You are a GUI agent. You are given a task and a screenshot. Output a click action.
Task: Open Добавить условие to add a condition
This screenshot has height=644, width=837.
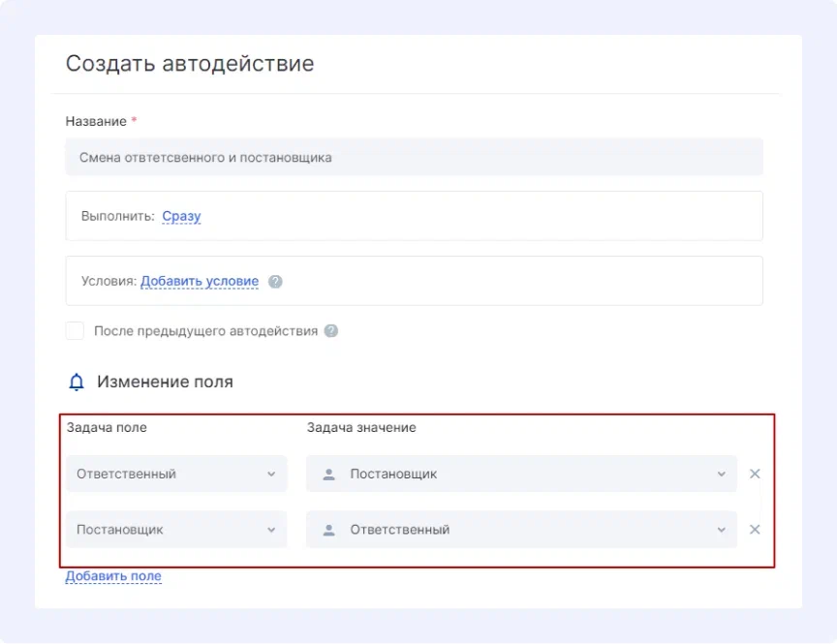[x=200, y=281]
